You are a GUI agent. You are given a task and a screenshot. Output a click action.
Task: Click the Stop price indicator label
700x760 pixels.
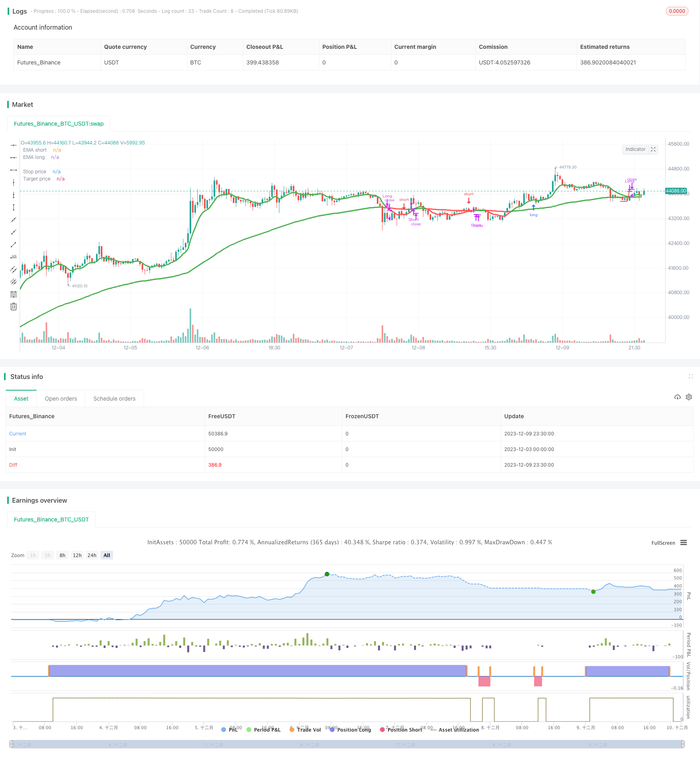coord(35,172)
